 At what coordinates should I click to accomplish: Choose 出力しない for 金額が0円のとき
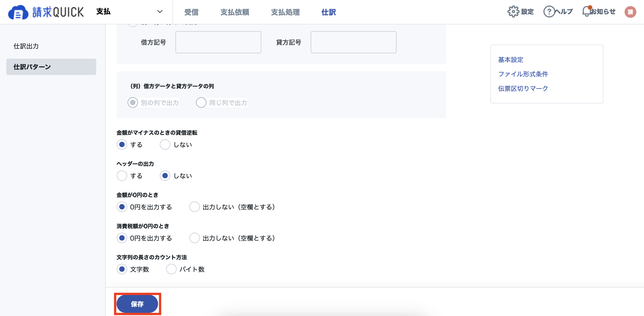pyautogui.click(x=194, y=207)
